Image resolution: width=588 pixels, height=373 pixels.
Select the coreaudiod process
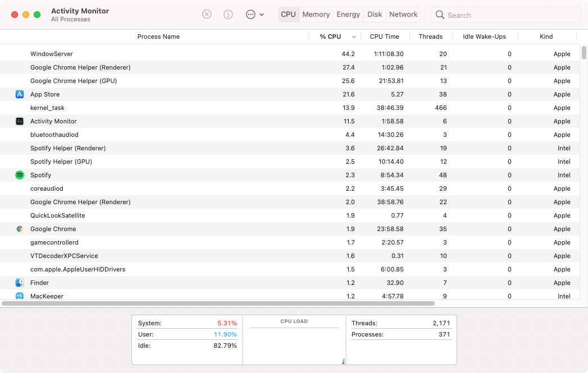(289, 188)
